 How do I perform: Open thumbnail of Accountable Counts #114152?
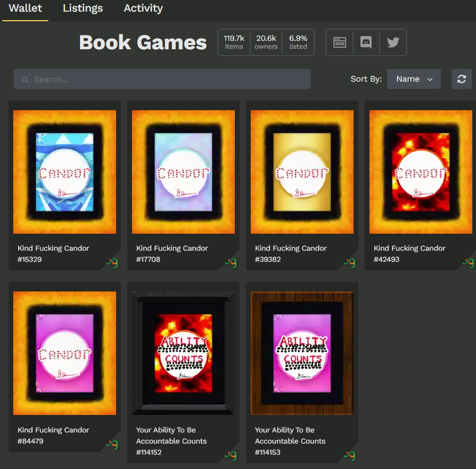click(183, 353)
